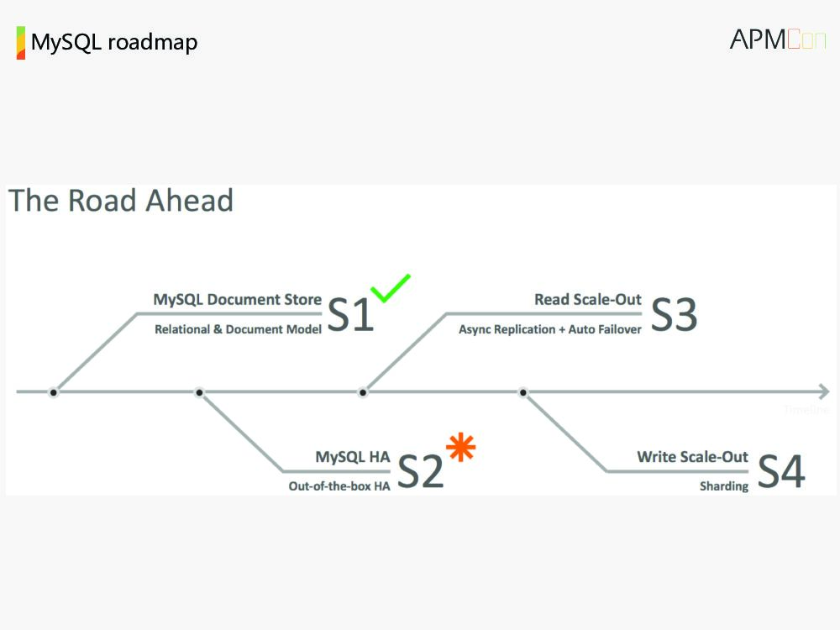Click the large S1 stage label
This screenshot has width=840, height=630.
click(x=349, y=315)
